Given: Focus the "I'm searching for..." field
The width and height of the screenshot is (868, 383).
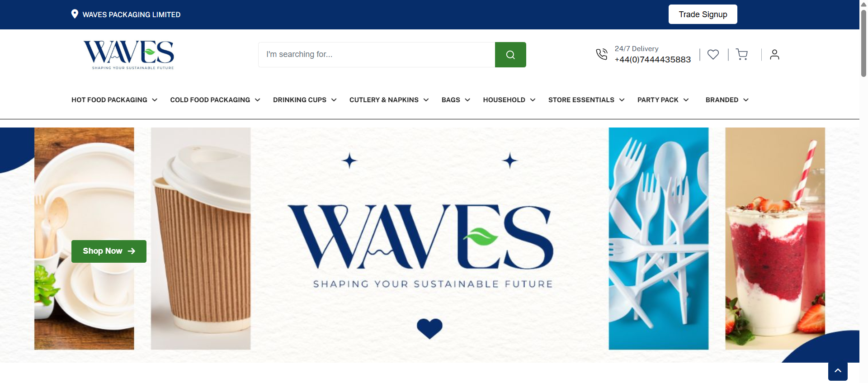Looking at the screenshot, I should click(377, 55).
